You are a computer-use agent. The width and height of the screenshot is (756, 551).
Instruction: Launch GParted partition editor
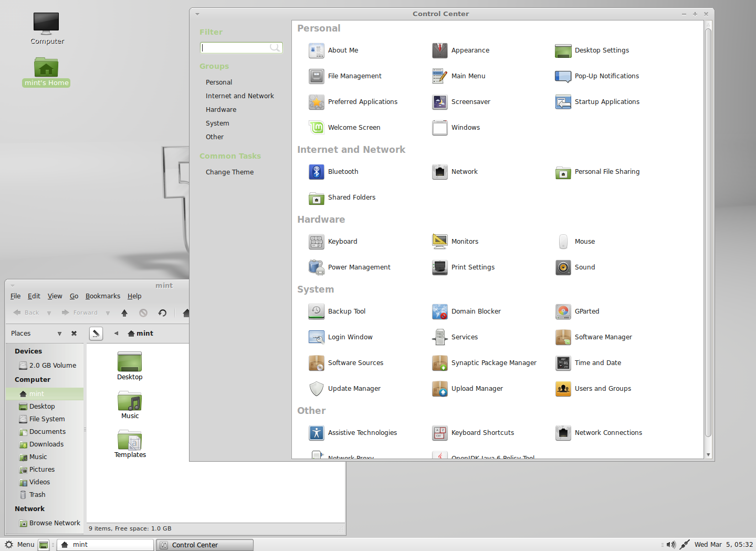pyautogui.click(x=577, y=311)
